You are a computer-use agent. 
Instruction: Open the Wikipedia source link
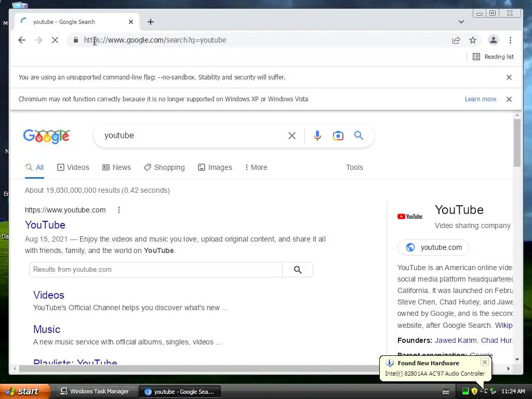pyautogui.click(x=503, y=325)
